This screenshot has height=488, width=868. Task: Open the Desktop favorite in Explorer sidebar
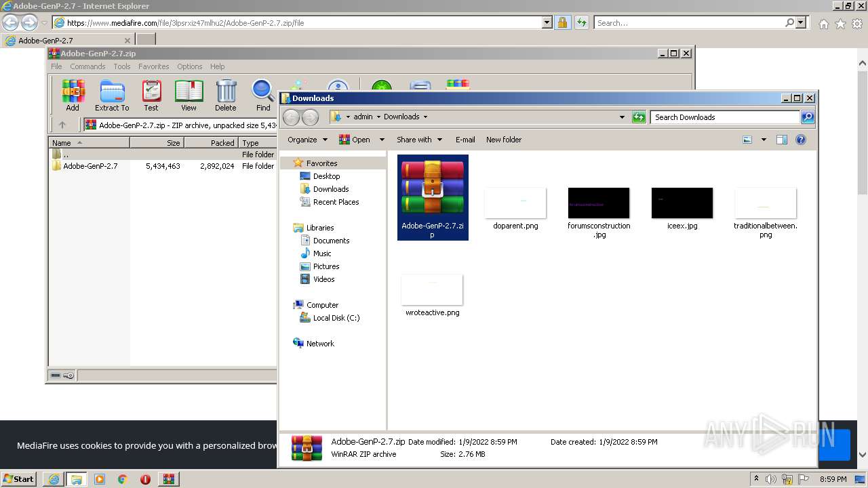click(x=326, y=176)
